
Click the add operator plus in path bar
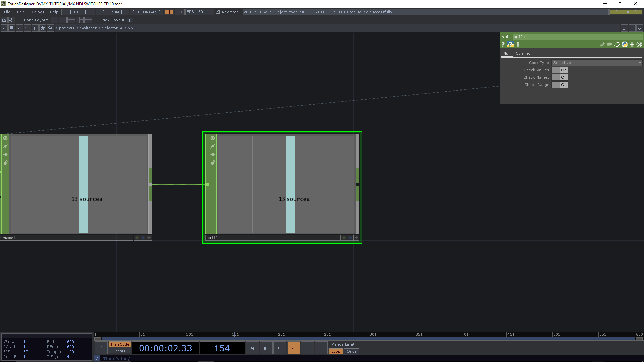click(x=35, y=28)
